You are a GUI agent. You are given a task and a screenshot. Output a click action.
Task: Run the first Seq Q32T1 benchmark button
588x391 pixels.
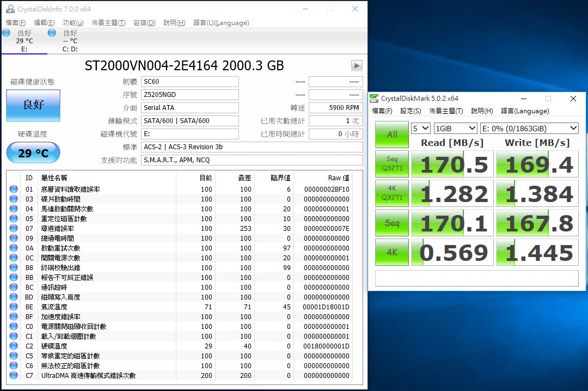[392, 163]
